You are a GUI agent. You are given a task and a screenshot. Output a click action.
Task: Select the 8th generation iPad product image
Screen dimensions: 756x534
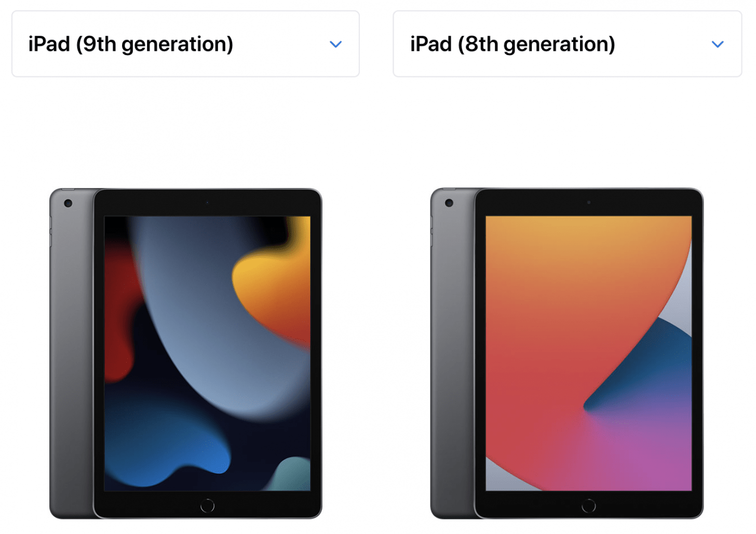click(x=567, y=353)
